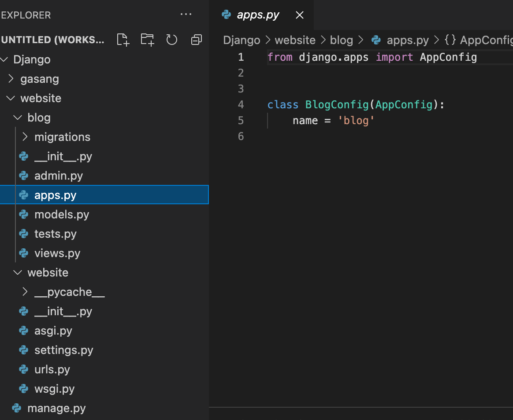513x420 pixels.
Task: Click the from keyword on line 1
Action: [280, 57]
